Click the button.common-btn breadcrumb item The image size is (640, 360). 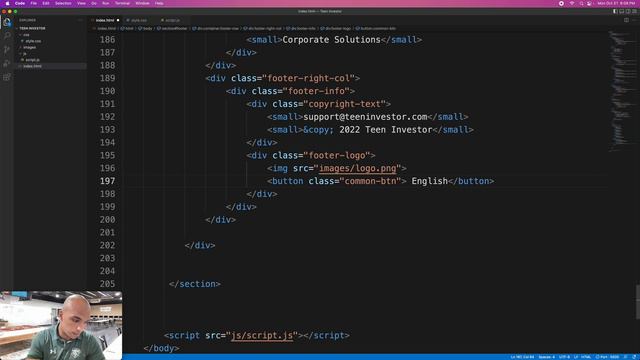tap(376, 29)
